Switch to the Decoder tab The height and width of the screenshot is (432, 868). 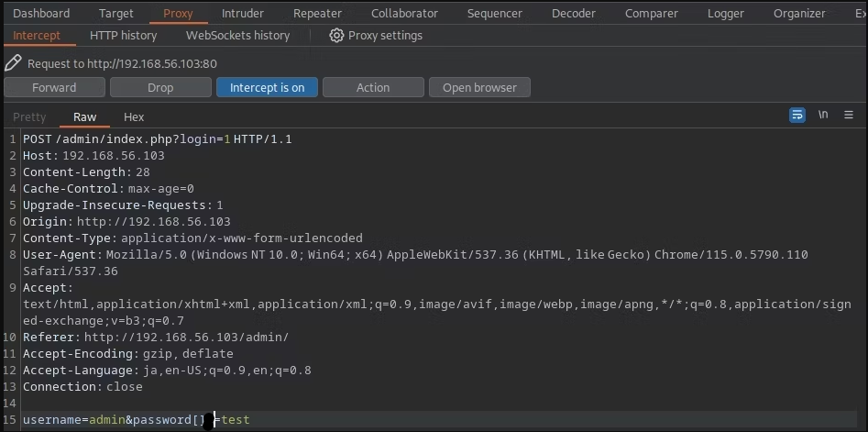click(574, 13)
